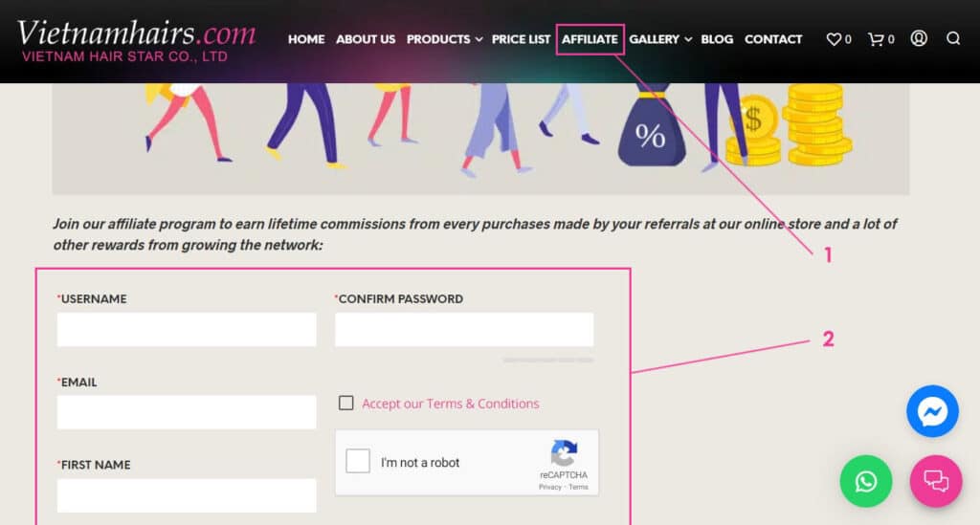Open the pink live chat button
This screenshot has height=525, width=980.
[x=936, y=481]
